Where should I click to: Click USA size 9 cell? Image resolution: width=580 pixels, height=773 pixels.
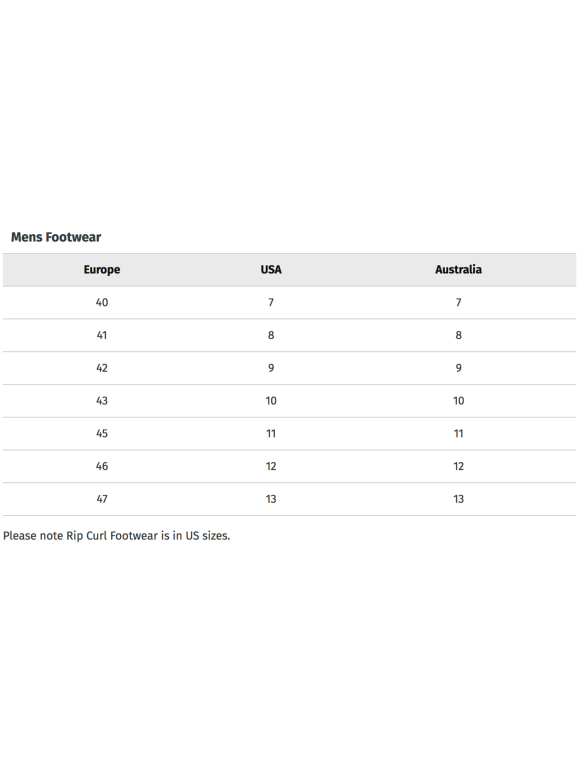click(x=271, y=368)
